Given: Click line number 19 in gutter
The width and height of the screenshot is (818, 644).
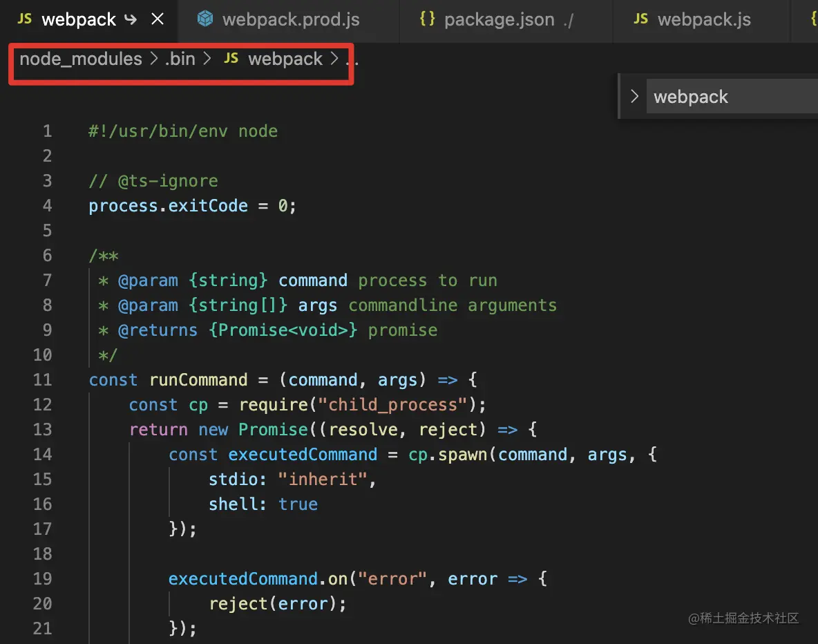Looking at the screenshot, I should 43,578.
